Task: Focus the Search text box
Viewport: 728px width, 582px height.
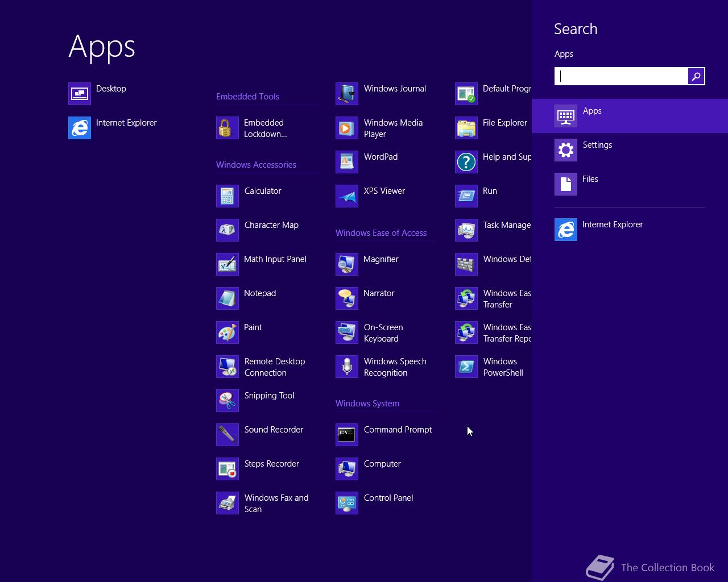Action: click(621, 76)
